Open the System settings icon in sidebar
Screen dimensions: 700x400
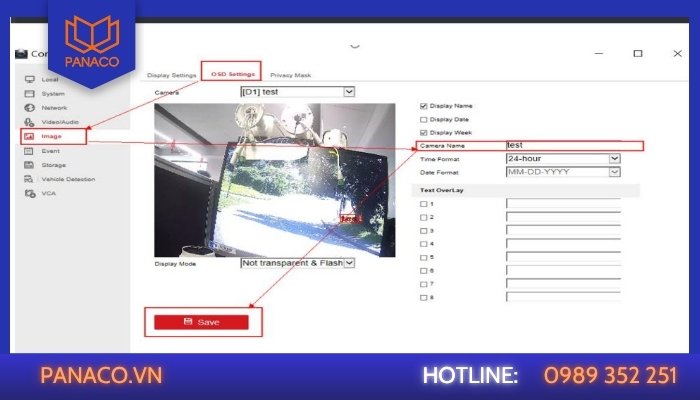click(29, 94)
